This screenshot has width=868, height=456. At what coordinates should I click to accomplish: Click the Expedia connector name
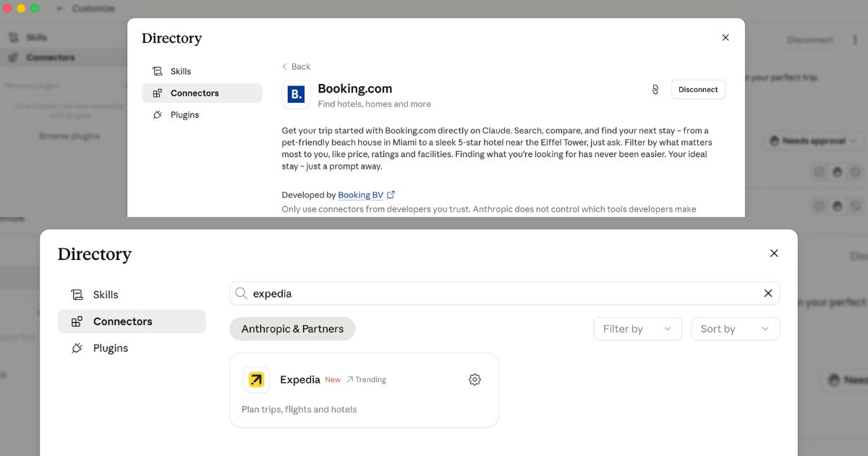[x=300, y=379]
